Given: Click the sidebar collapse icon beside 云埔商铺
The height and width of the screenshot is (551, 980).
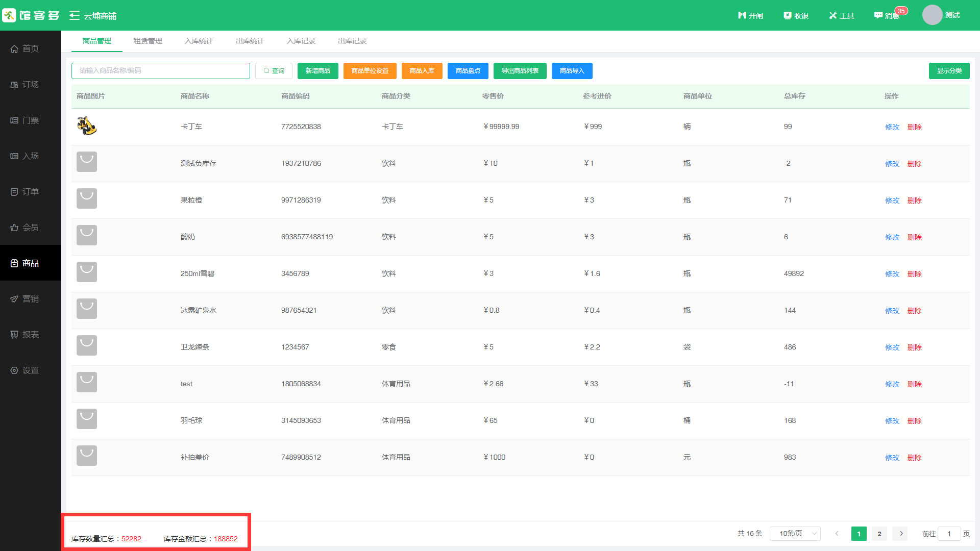Looking at the screenshot, I should coord(75,16).
